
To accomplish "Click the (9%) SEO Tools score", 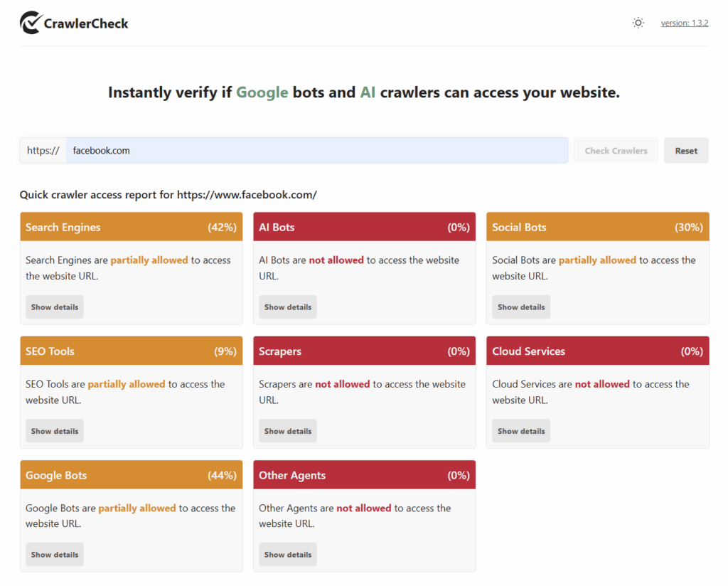I will pos(225,351).
